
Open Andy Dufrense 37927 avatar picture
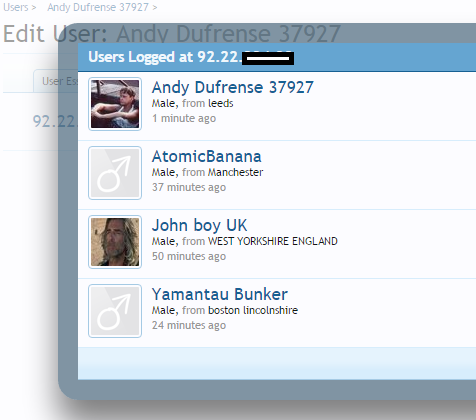(x=115, y=104)
